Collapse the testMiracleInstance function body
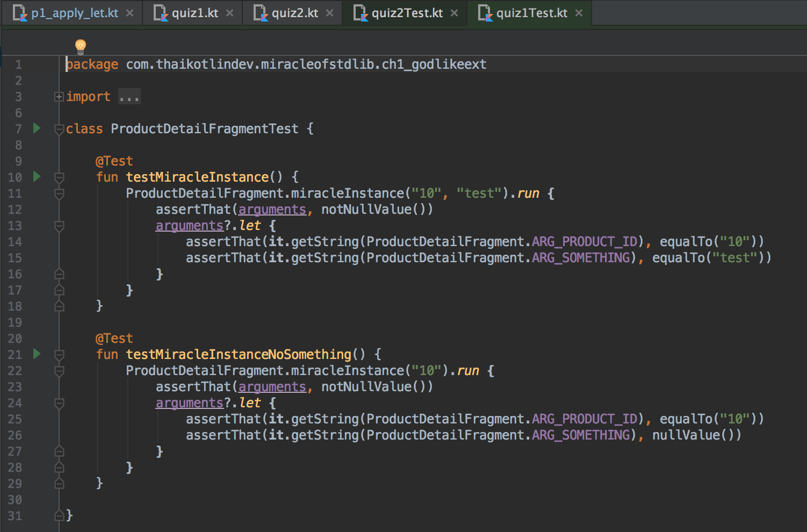Image resolution: width=807 pixels, height=532 pixels. [x=59, y=178]
